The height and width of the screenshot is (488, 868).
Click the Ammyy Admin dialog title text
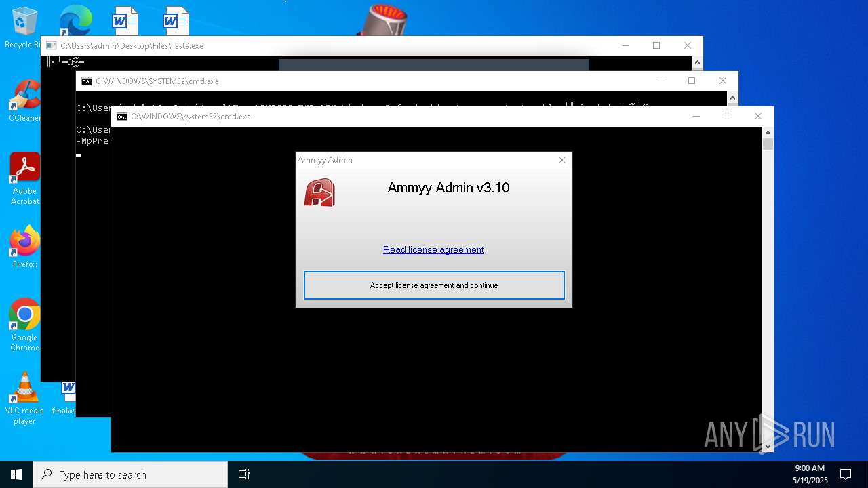click(x=325, y=160)
